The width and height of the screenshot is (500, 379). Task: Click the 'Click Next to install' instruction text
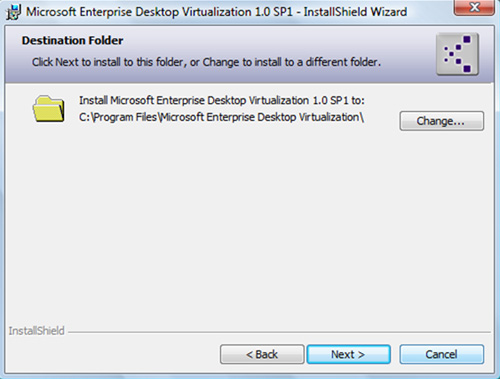pyautogui.click(x=206, y=62)
